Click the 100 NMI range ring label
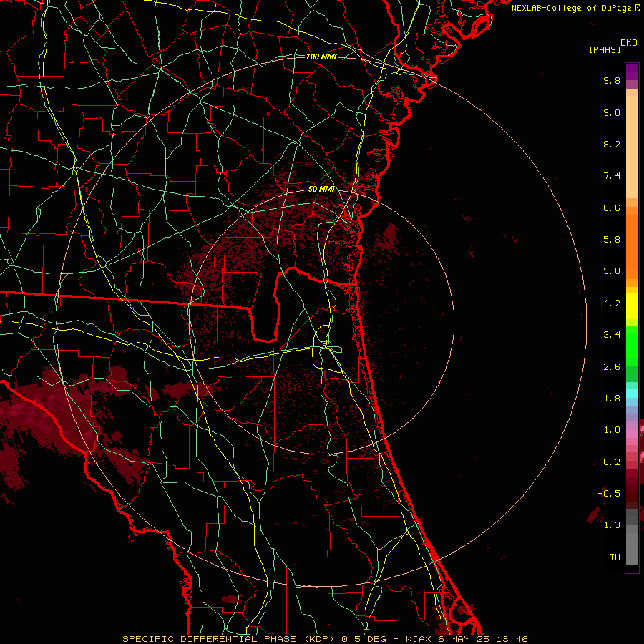Viewport: 644px width, 644px height. pos(321,57)
